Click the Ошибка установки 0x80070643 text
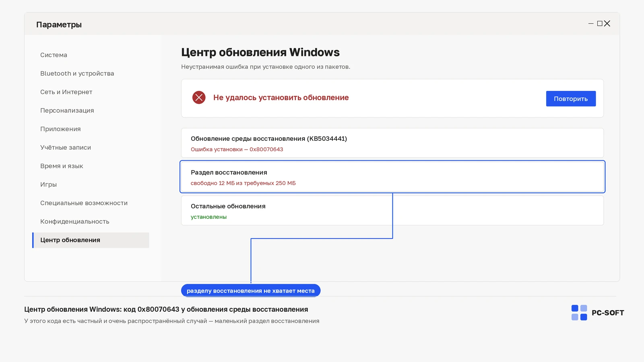Screen dimensions: 644x362 click(237, 149)
